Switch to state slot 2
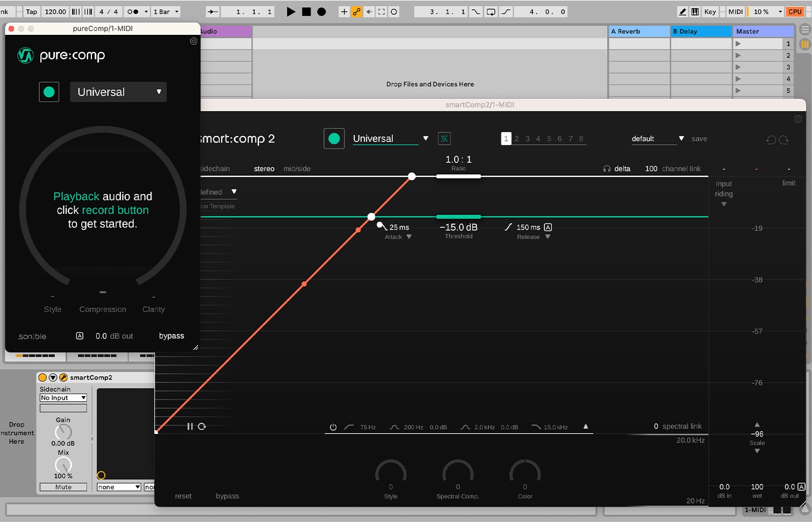 coord(516,139)
